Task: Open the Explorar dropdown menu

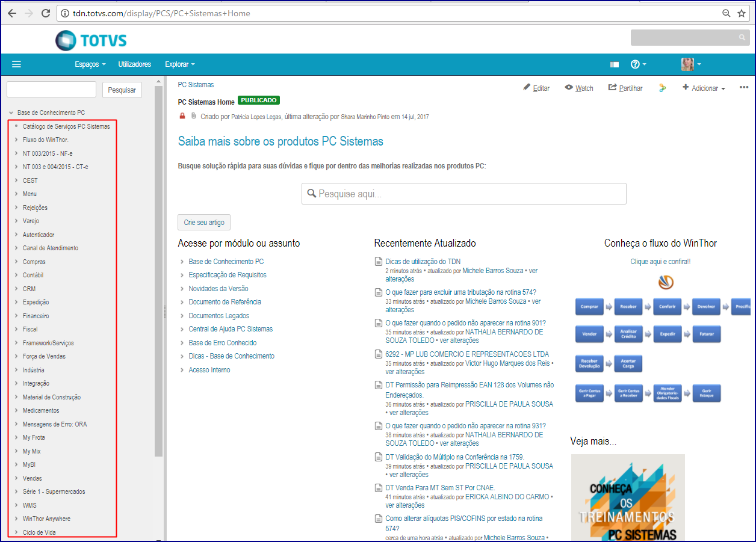Action: point(180,64)
